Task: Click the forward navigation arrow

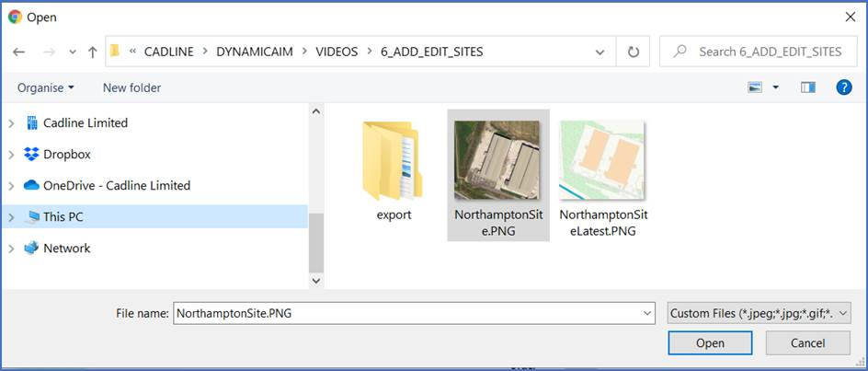Action: coord(49,52)
